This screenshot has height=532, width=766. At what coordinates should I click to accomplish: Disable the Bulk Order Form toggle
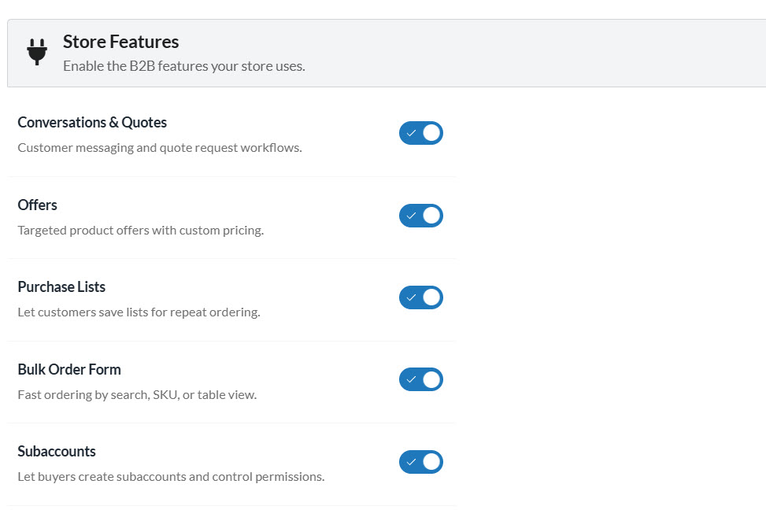420,379
